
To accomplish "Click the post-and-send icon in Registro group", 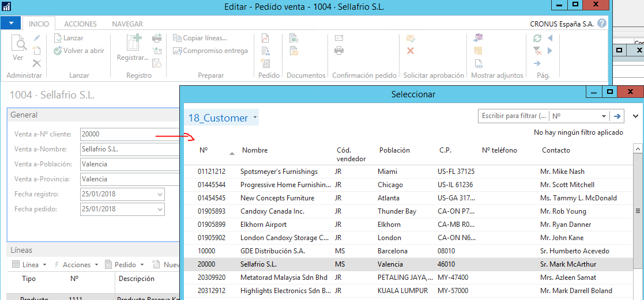I will (x=156, y=51).
